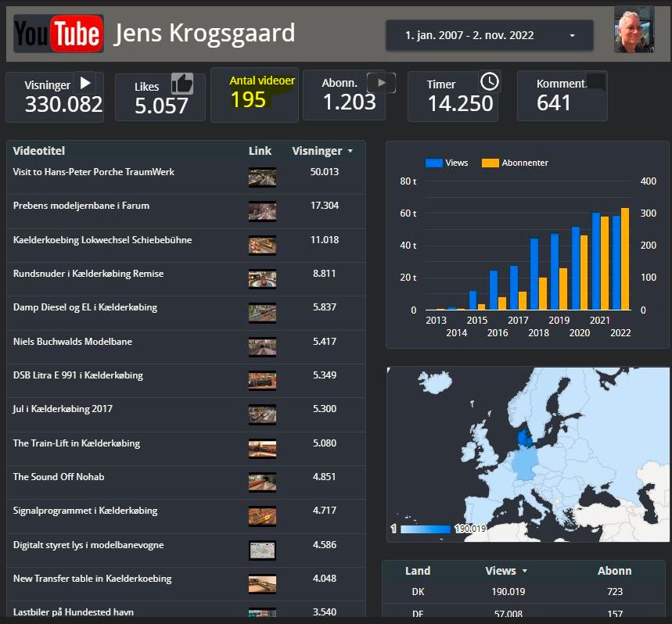Screen dimensions: 672x624
Task: Click the clock icon beside Timer
Action: coord(490,81)
